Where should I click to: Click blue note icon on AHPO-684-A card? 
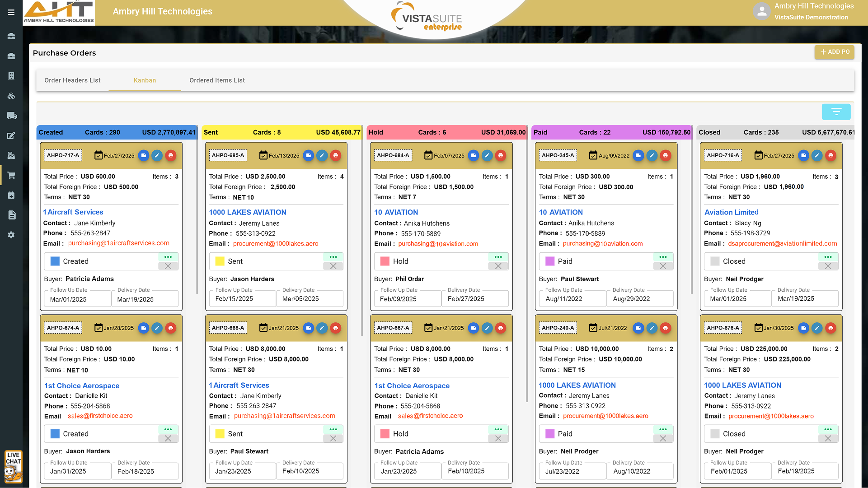point(473,155)
